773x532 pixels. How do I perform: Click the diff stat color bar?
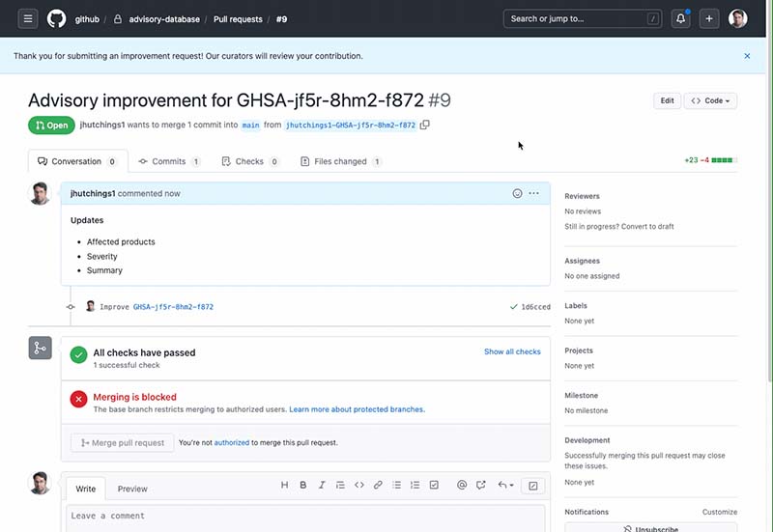coord(724,160)
